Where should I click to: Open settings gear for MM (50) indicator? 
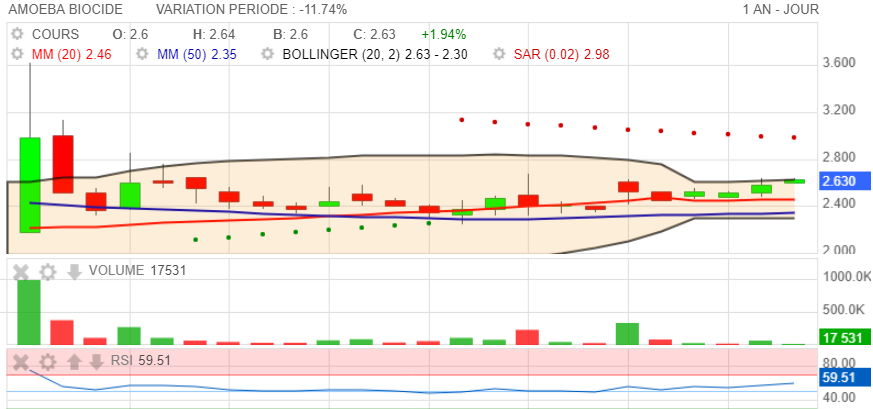point(143,55)
